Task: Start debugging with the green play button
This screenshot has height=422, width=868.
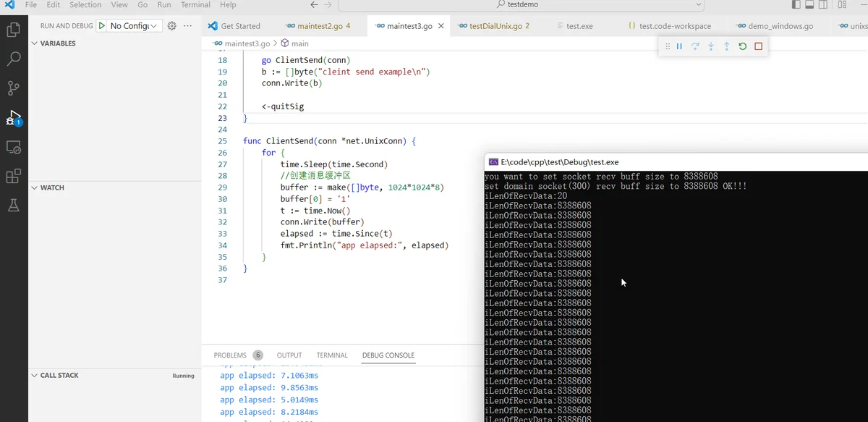Action: pos(102,25)
